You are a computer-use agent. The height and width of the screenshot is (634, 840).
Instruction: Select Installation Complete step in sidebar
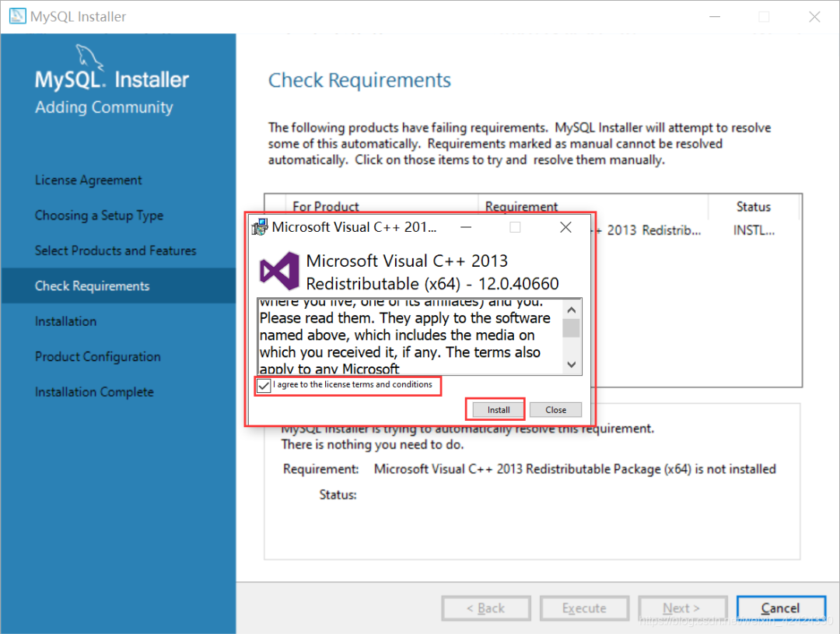[94, 392]
